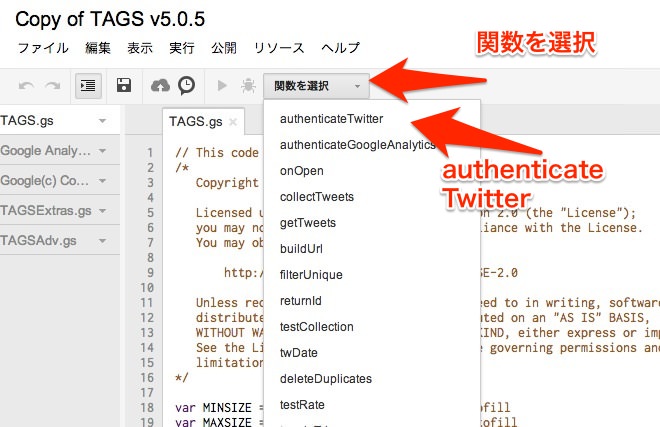Click the Copyright comment on line 3

pos(227,183)
